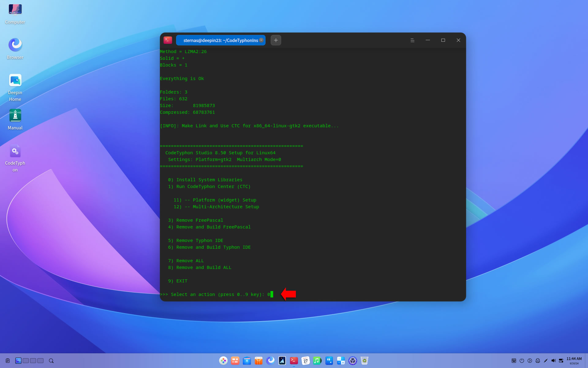Expand the hidden tray icons arrow
This screenshot has width=588, height=368.
click(530, 361)
